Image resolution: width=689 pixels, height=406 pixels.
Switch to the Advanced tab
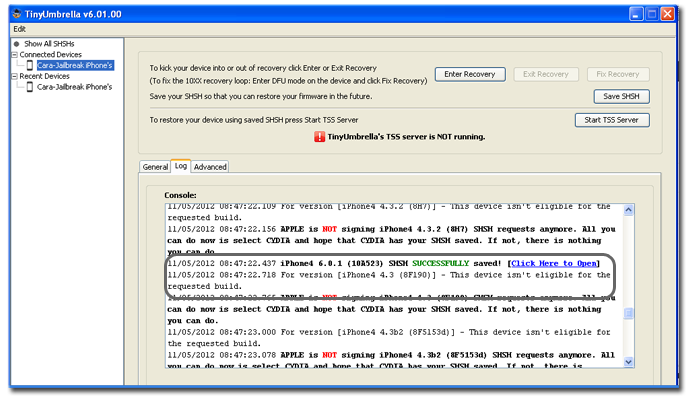click(x=210, y=167)
